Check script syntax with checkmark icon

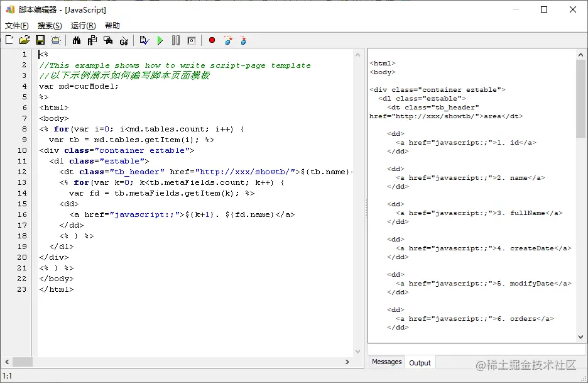point(144,40)
